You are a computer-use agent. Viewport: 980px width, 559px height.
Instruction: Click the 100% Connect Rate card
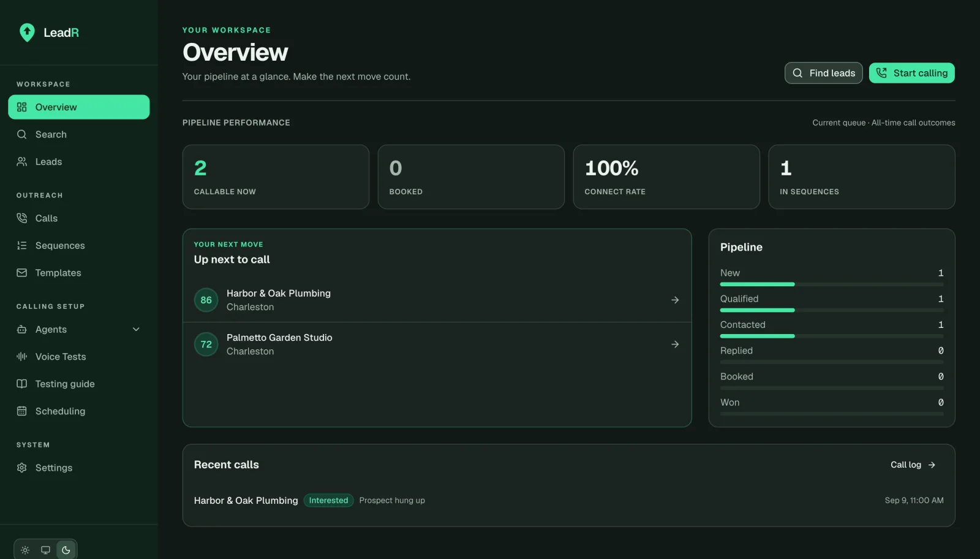click(666, 177)
